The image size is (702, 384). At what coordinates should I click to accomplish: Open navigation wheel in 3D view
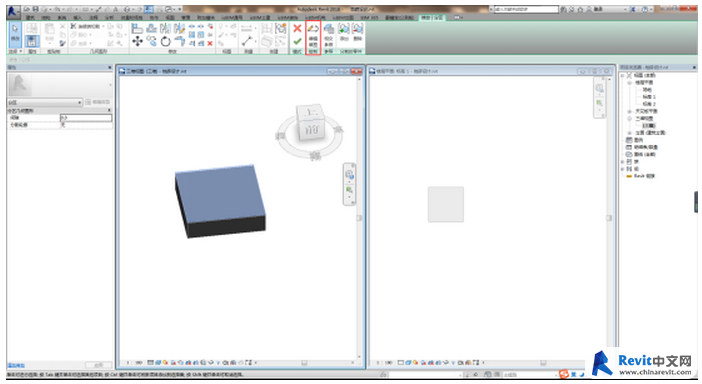point(349,175)
